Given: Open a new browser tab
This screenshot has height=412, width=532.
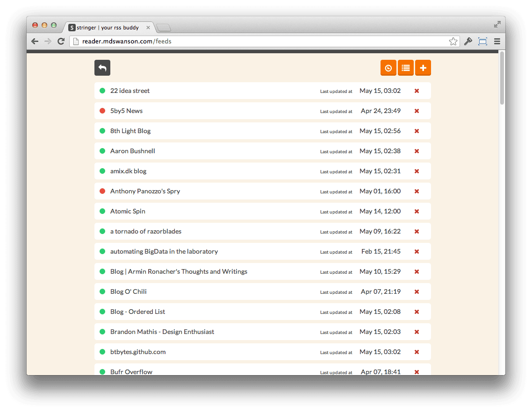Looking at the screenshot, I should pyautogui.click(x=164, y=28).
